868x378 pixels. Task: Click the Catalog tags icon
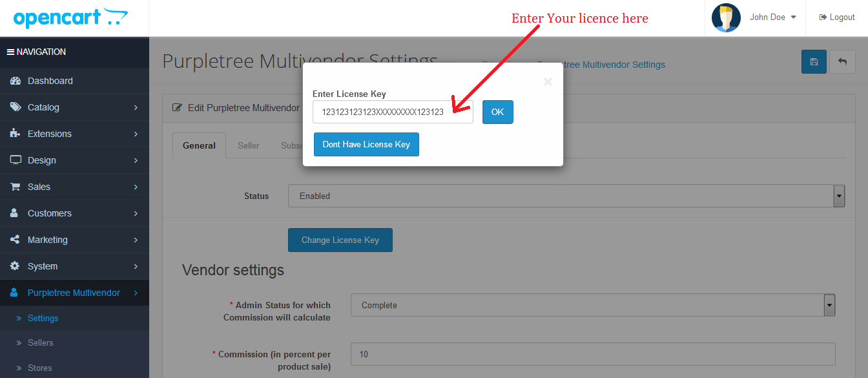pyautogui.click(x=15, y=107)
